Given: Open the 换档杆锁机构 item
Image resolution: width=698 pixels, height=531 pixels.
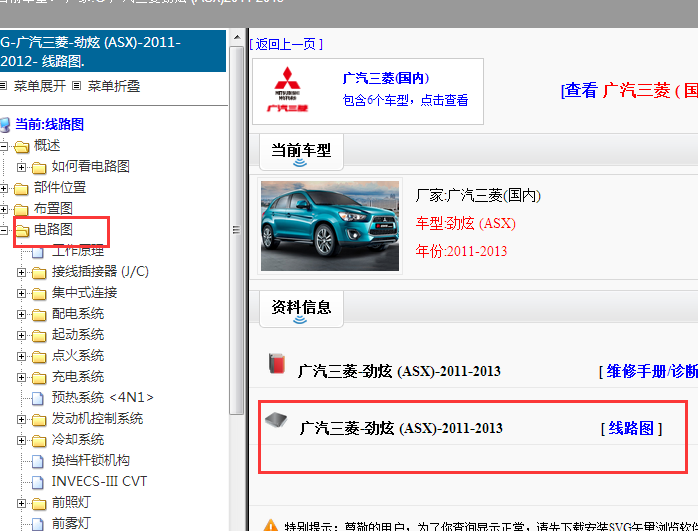Looking at the screenshot, I should (90, 460).
